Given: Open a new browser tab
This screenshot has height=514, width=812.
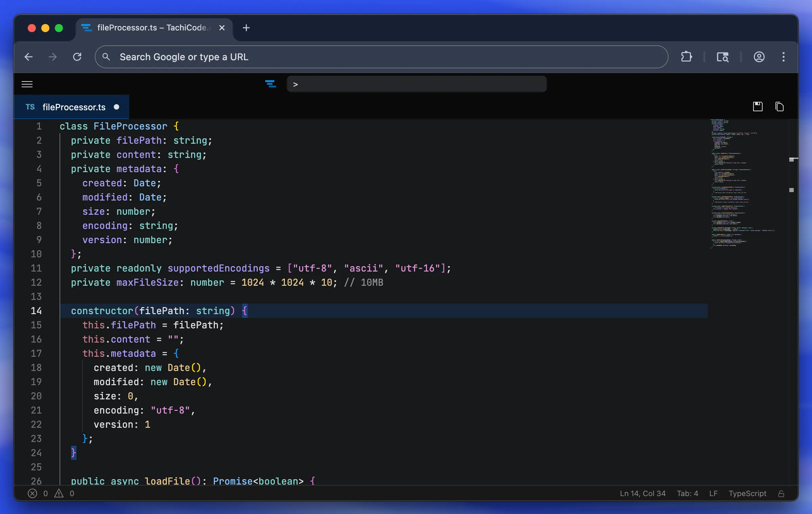Looking at the screenshot, I should click(246, 28).
